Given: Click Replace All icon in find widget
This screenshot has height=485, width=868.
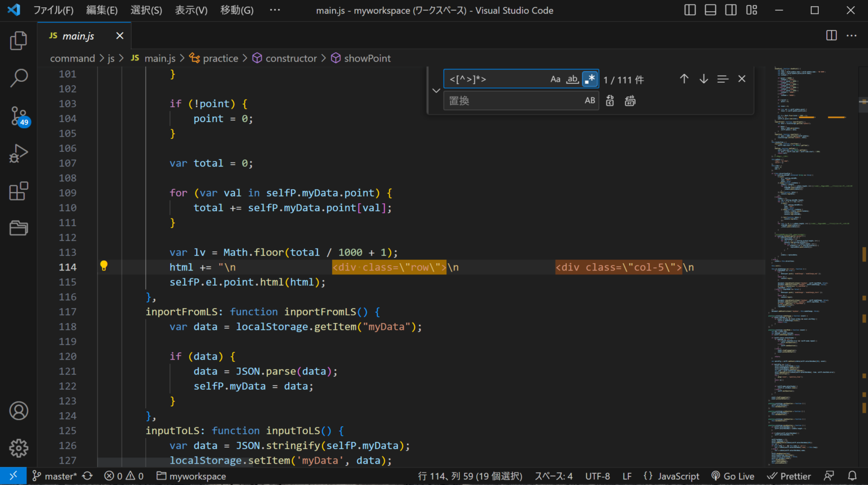Looking at the screenshot, I should 630,101.
